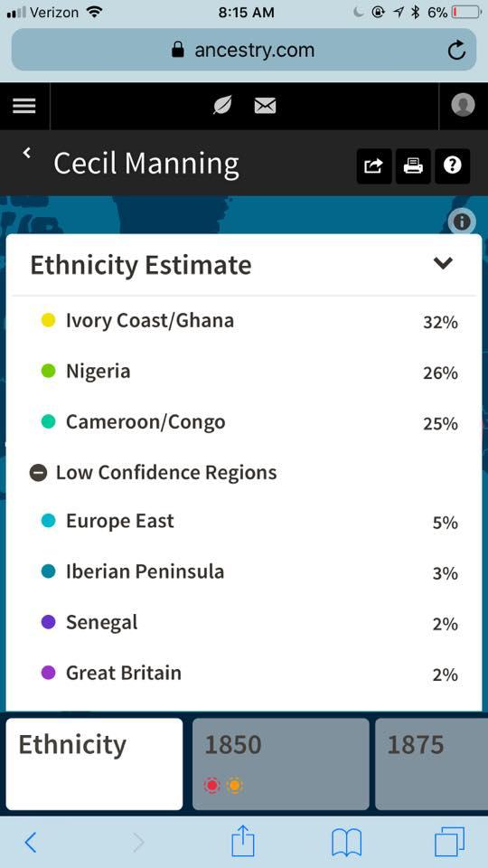Open the help question mark icon
The height and width of the screenshot is (868, 488).
453,166
